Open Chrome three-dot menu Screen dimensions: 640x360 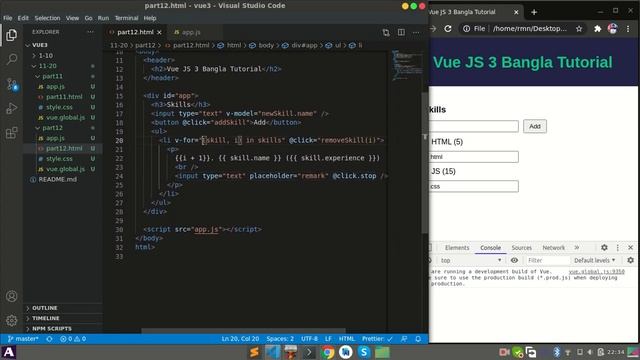pyautogui.click(x=628, y=29)
